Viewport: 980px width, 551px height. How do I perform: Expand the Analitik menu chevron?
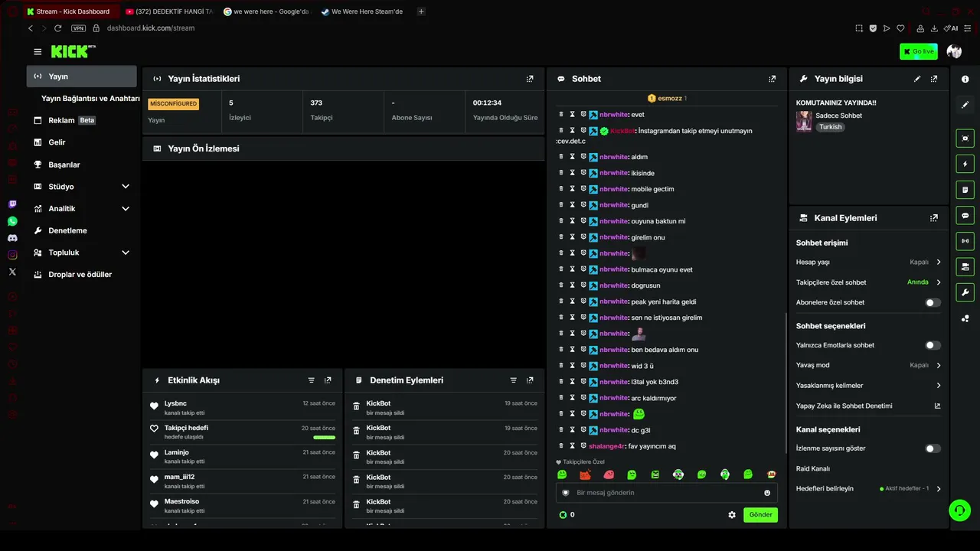[126, 209]
